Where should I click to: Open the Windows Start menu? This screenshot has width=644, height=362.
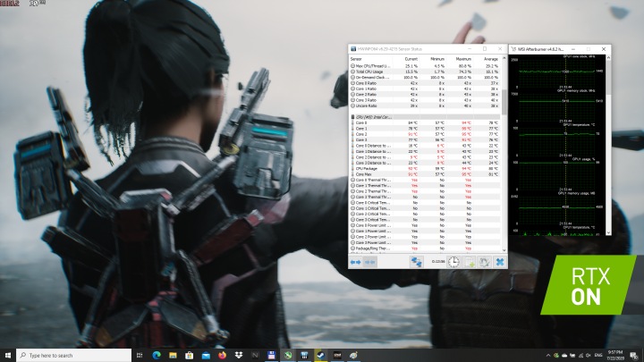(x=8, y=355)
